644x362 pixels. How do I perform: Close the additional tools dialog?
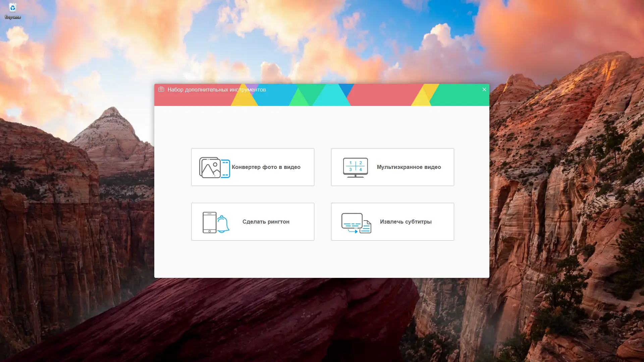[x=484, y=89]
